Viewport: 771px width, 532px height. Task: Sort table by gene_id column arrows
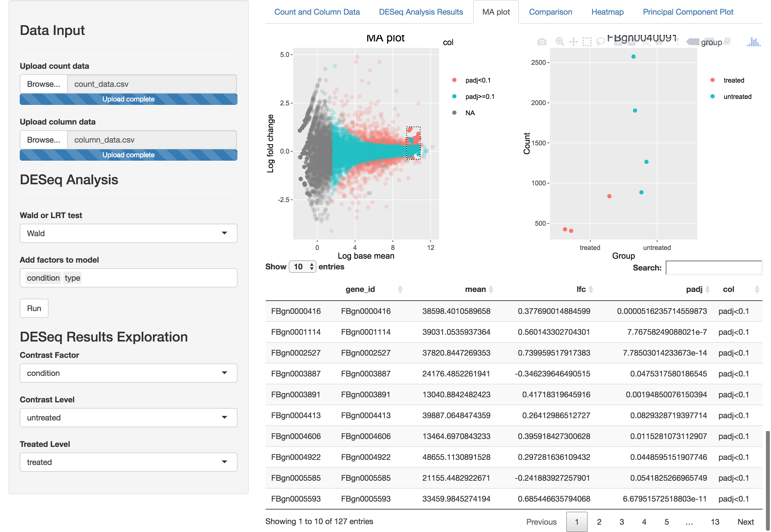400,289
